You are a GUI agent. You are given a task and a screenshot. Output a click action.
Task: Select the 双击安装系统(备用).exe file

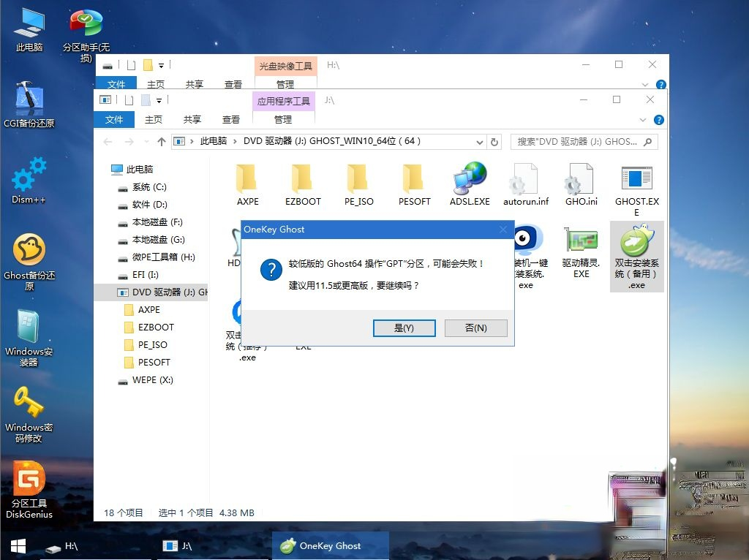(637, 257)
